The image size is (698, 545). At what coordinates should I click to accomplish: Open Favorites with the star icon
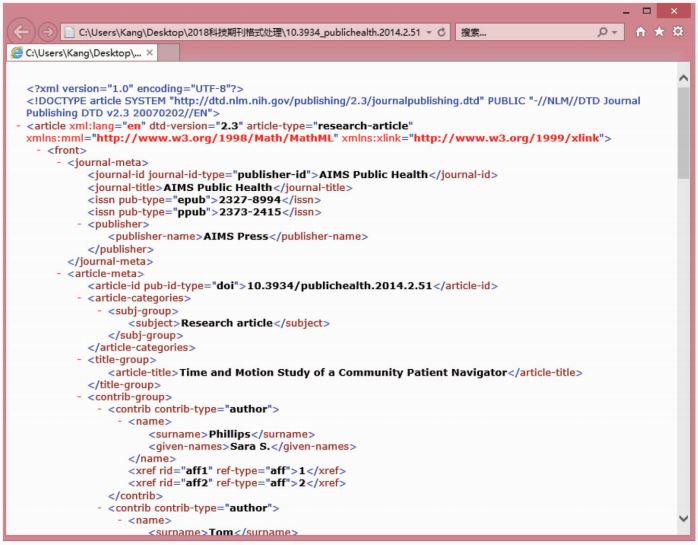click(659, 32)
